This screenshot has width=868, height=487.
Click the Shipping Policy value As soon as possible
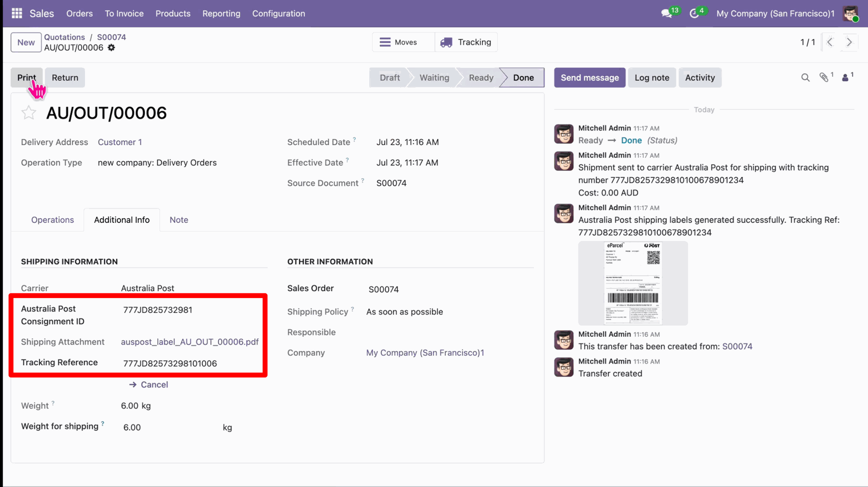tap(405, 312)
